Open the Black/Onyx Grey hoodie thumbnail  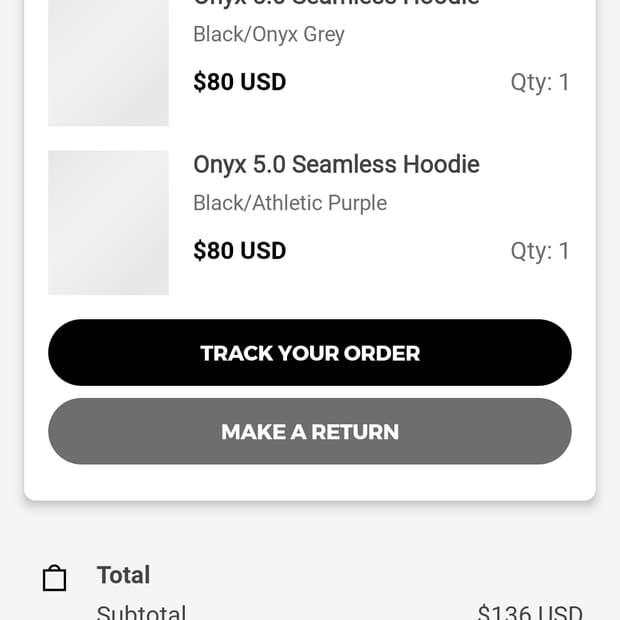point(108,62)
